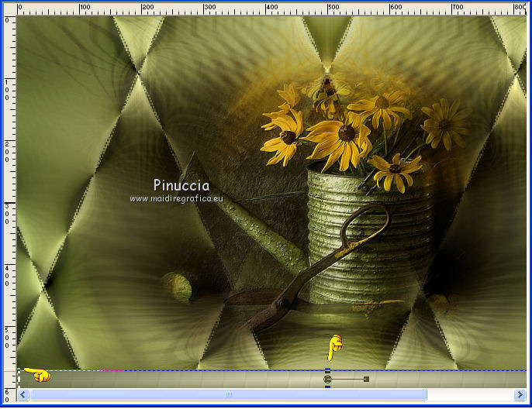Click the bottom-center selection handle below the pivot
This screenshot has height=409, width=532.
pos(328,387)
